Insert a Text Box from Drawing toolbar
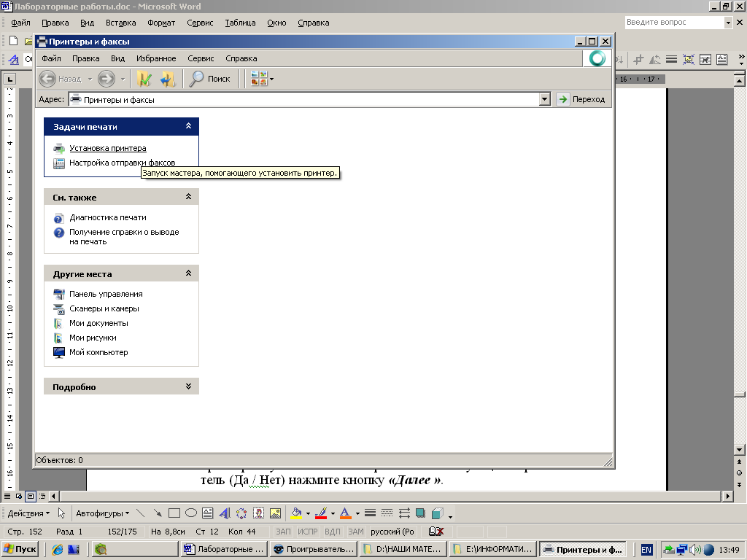This screenshot has height=560, width=747. click(207, 513)
